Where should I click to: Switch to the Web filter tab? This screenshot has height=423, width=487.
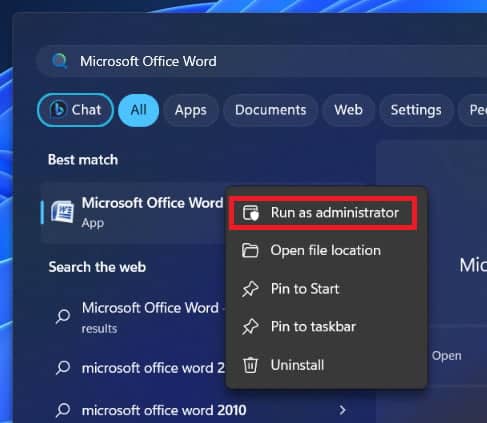348,110
